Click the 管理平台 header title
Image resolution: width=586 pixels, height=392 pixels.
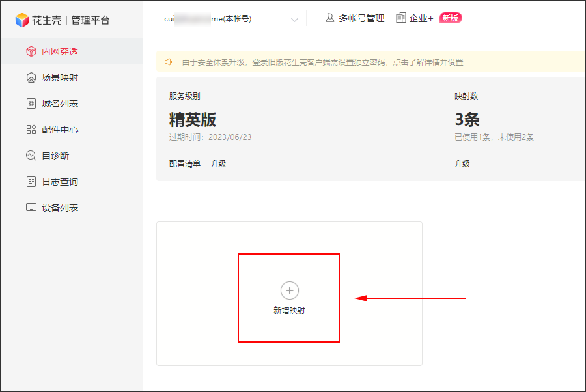[x=91, y=20]
